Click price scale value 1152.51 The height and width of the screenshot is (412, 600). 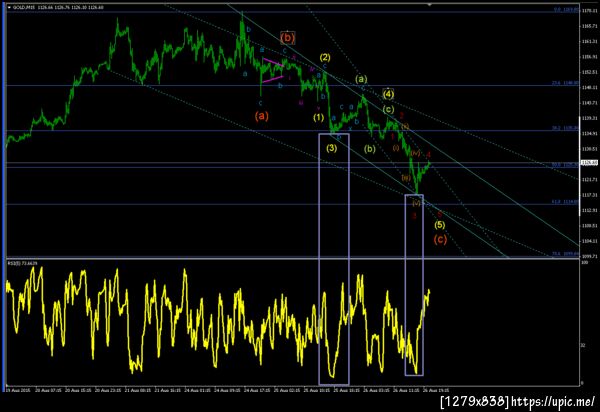[590, 72]
